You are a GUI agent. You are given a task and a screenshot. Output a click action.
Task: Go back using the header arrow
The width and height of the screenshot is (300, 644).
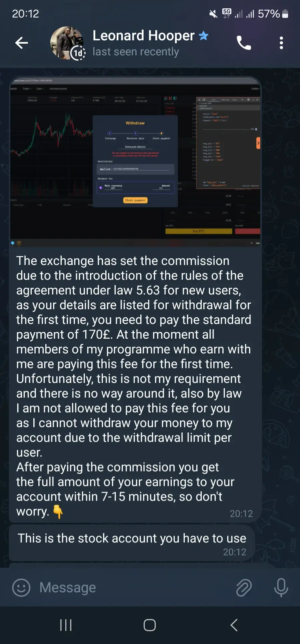click(x=22, y=43)
